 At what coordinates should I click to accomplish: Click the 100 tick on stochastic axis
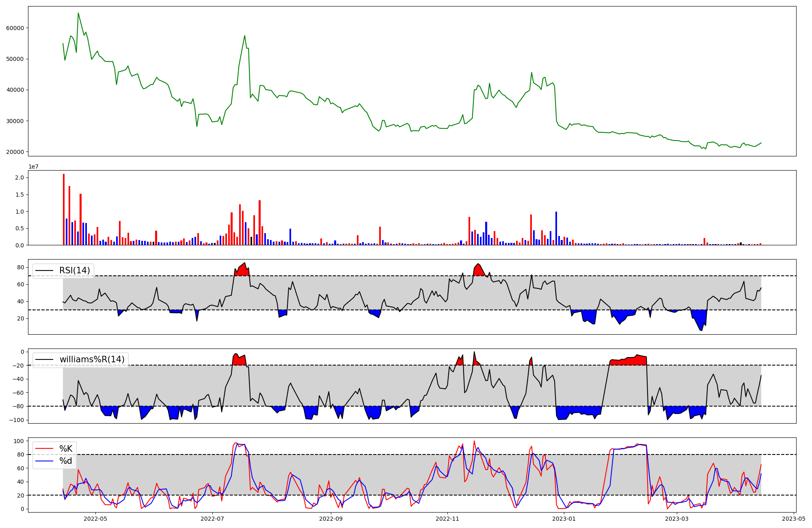click(x=19, y=441)
